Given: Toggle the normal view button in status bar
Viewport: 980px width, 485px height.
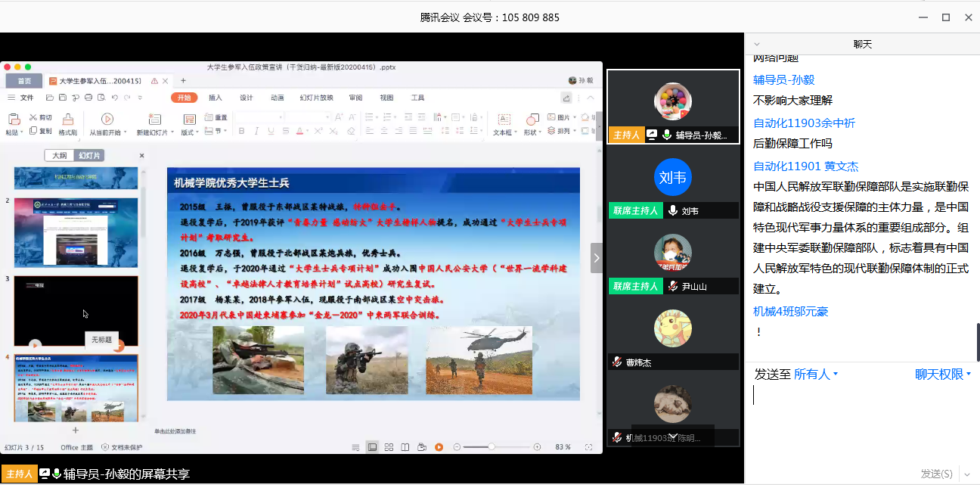Looking at the screenshot, I should pos(372,447).
